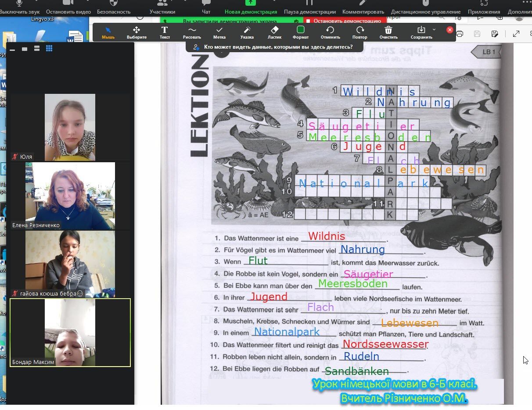
Task: Pick the Рисовать drawing tool
Action: tap(192, 32)
